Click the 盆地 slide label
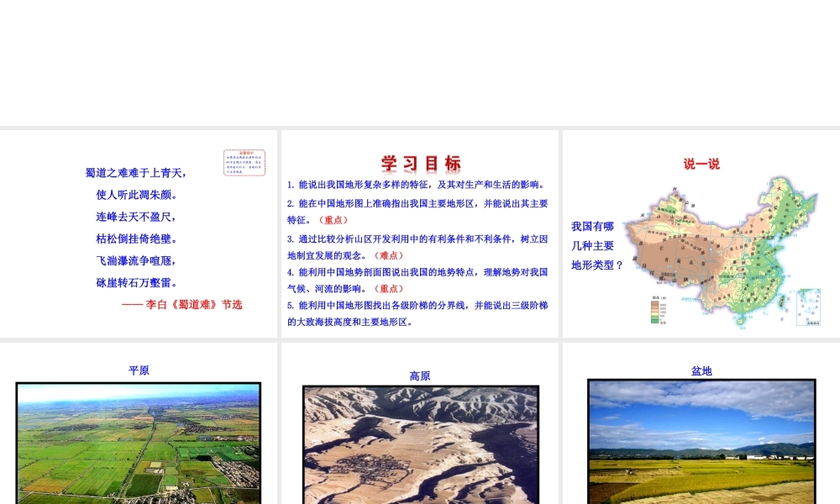This screenshot has width=840, height=504. pyautogui.click(x=701, y=370)
